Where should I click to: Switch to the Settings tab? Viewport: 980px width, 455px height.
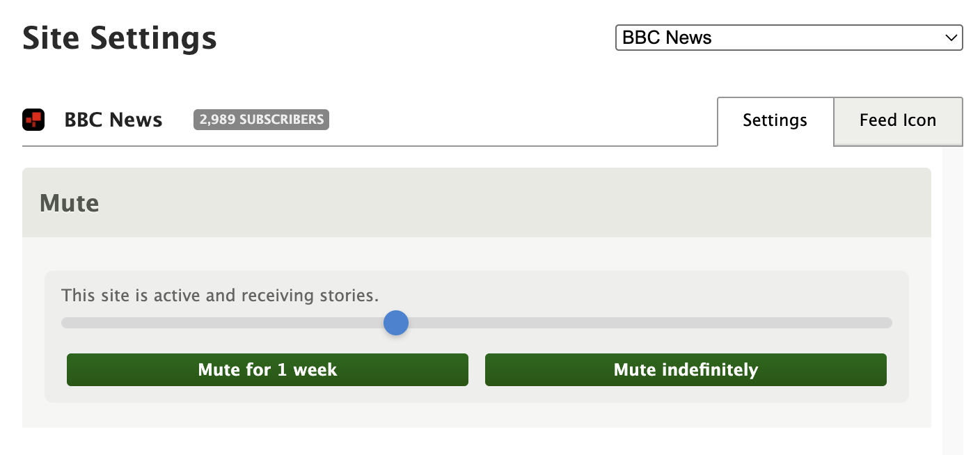(775, 120)
